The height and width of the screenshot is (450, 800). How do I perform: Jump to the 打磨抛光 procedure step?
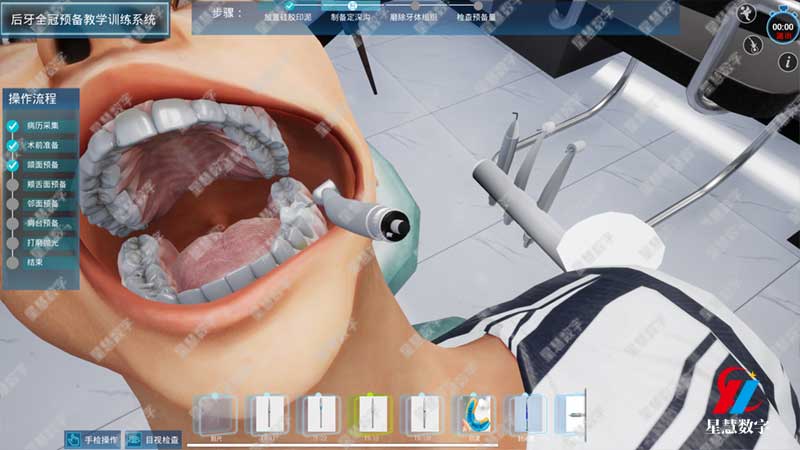click(x=42, y=243)
